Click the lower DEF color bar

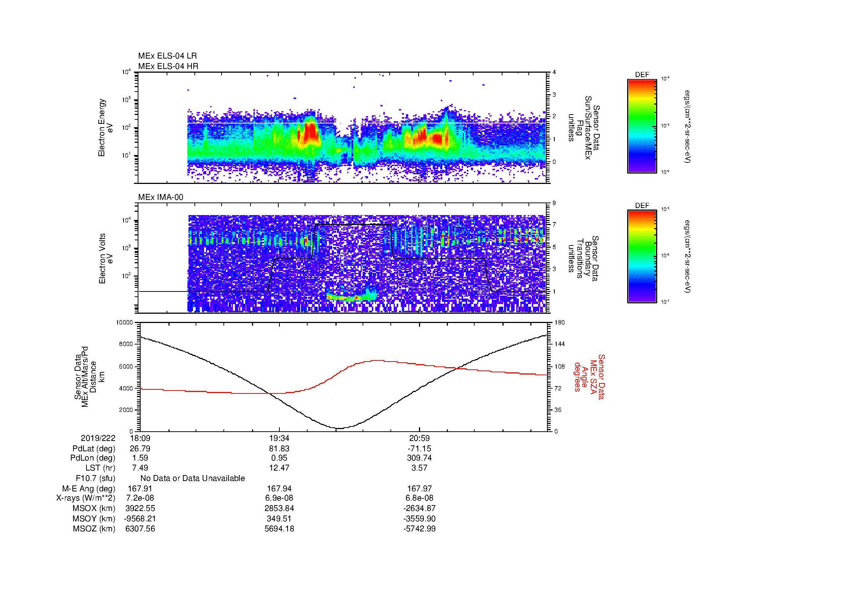642,257
